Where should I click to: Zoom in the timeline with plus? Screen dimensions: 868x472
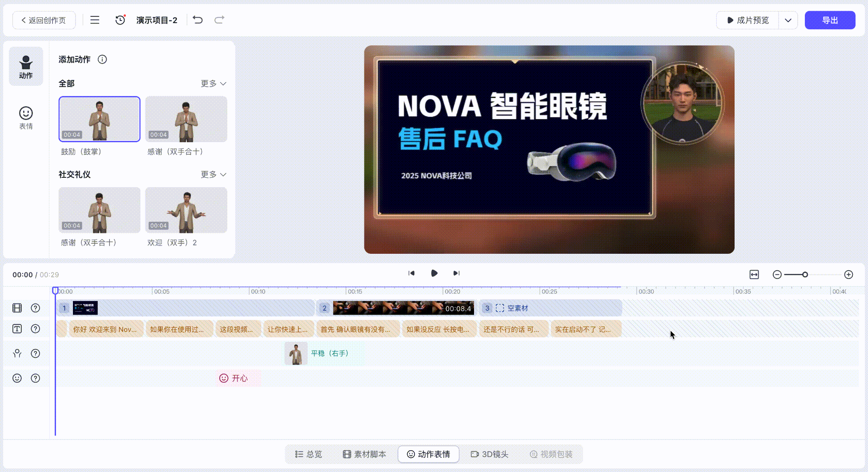pyautogui.click(x=848, y=275)
